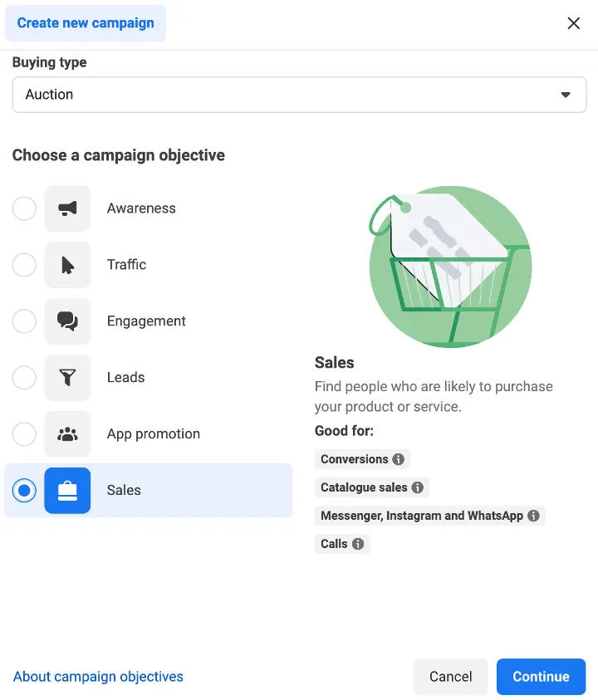This screenshot has width=598, height=700.
Task: Click the Sales briefcase icon
Action: coord(67,490)
